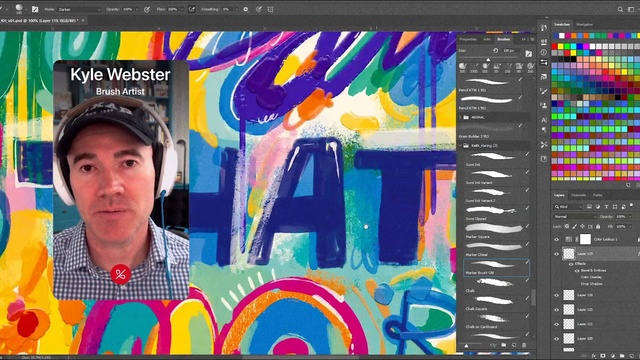Hide the bottom visible layer with eye icon
The width and height of the screenshot is (640, 360).
556,339
